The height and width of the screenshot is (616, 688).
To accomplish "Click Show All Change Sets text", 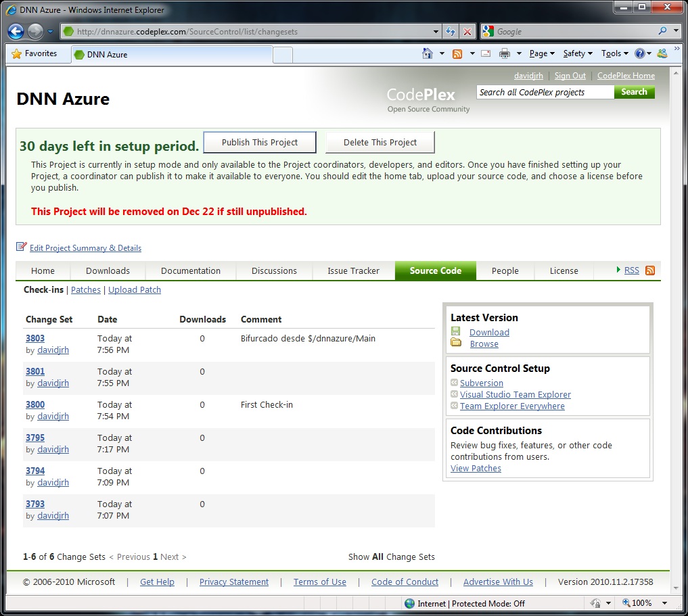I will click(x=392, y=556).
